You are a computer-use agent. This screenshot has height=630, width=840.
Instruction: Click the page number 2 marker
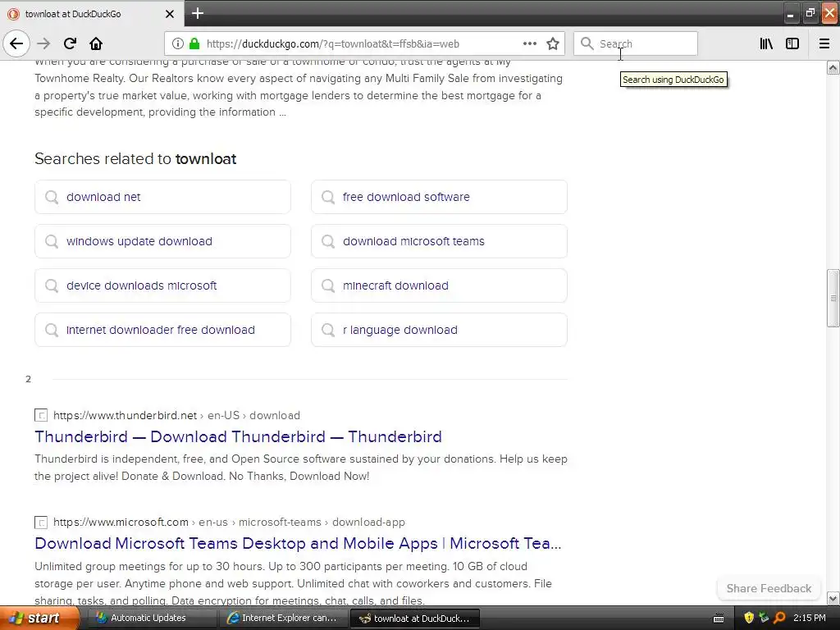(x=29, y=379)
